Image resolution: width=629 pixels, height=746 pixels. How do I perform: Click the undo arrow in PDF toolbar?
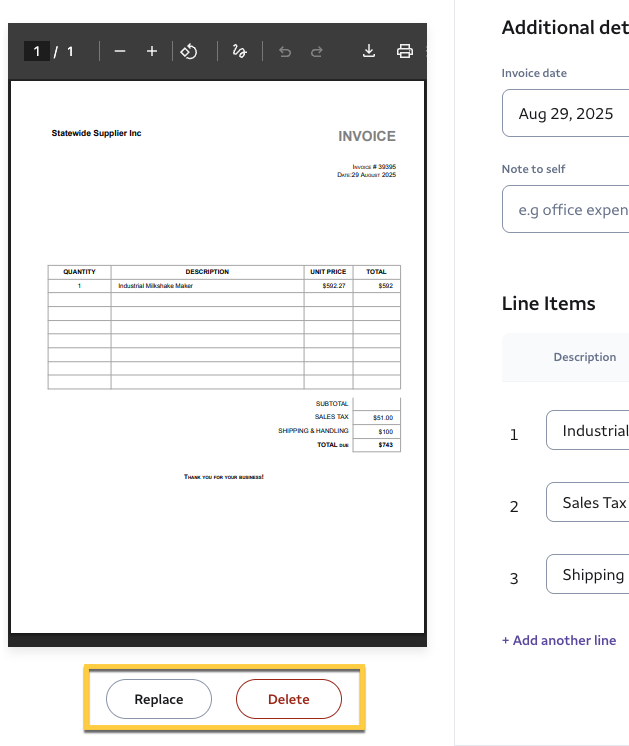click(x=285, y=51)
